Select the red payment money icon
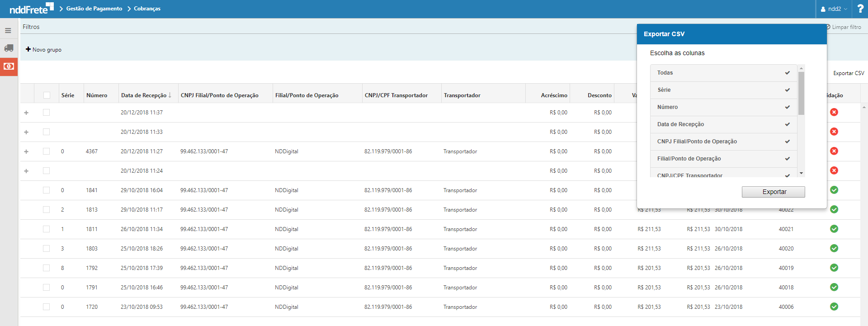The height and width of the screenshot is (326, 868). [x=9, y=66]
